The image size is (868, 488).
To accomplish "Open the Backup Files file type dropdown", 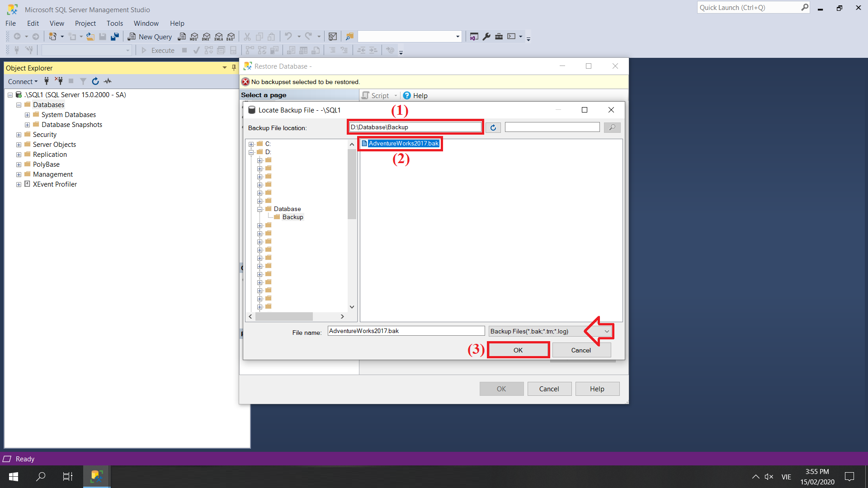I will click(x=606, y=331).
